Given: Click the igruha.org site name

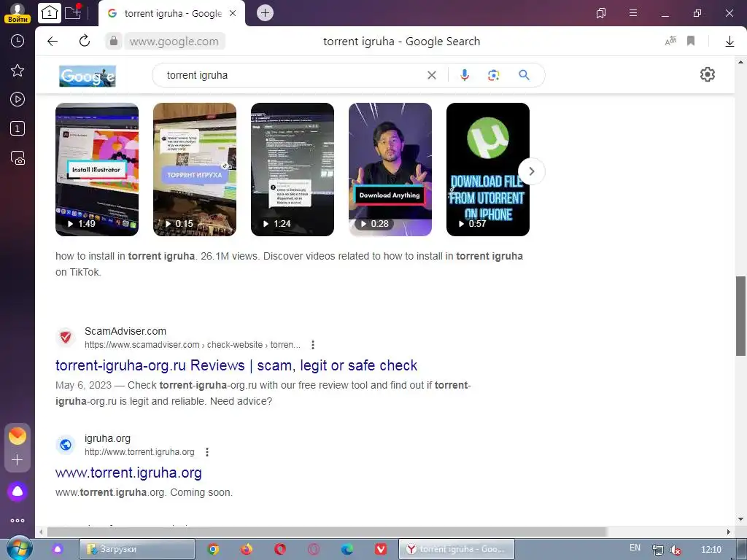Looking at the screenshot, I should point(108,438).
